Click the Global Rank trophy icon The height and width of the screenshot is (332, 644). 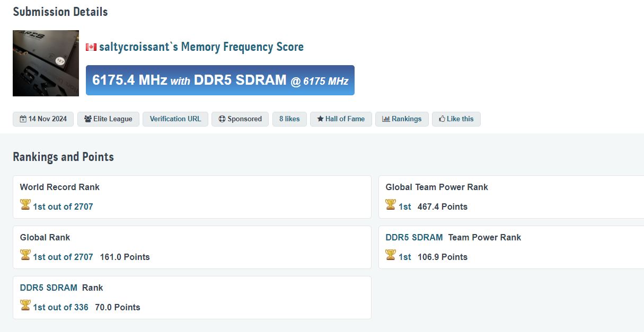25,255
